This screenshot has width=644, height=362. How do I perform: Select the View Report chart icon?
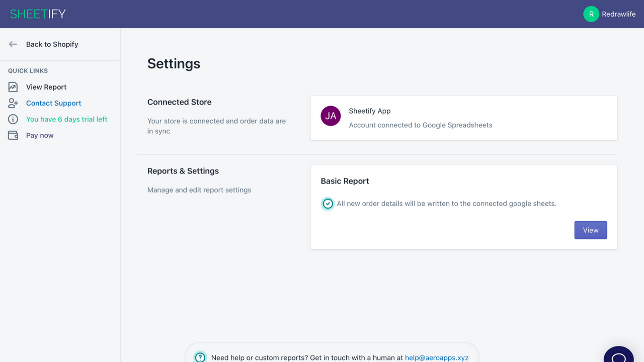point(13,86)
